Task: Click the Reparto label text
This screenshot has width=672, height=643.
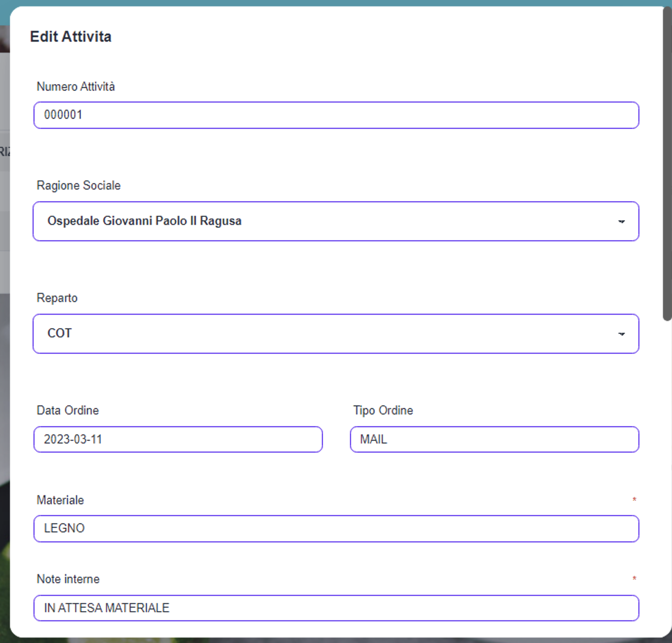Action: tap(57, 298)
